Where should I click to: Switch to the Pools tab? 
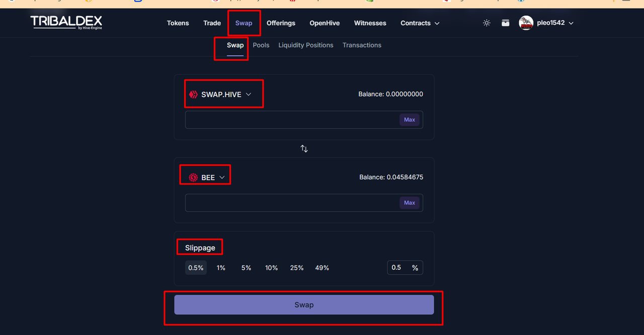(261, 45)
